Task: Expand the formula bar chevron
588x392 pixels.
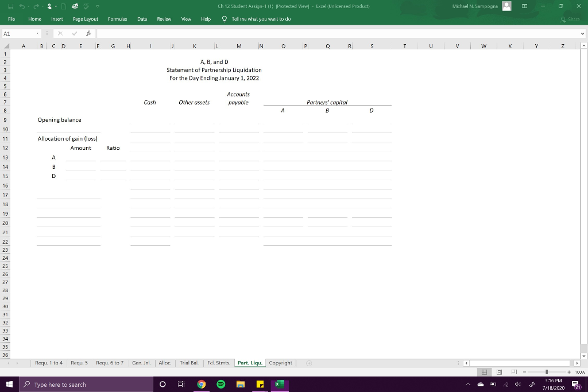Action: pyautogui.click(x=582, y=34)
